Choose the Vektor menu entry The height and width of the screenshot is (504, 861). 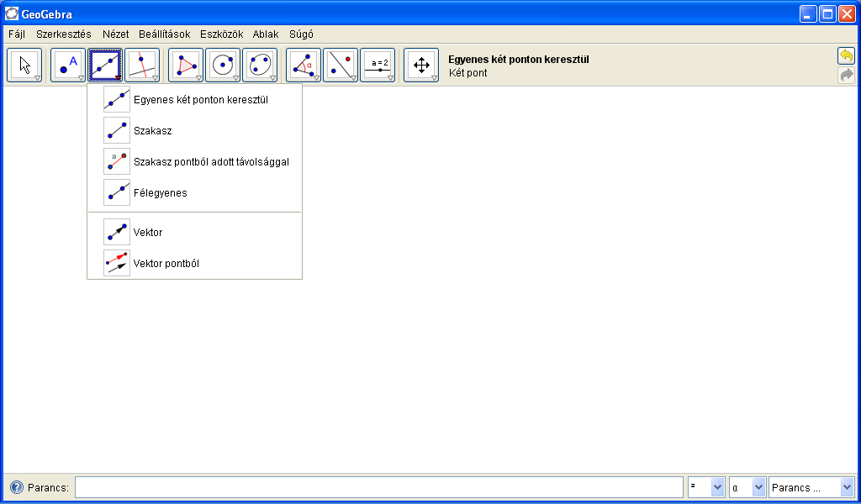coord(195,232)
